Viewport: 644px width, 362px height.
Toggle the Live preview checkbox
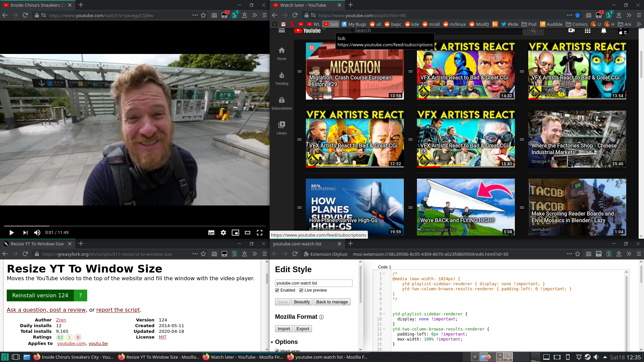[301, 290]
